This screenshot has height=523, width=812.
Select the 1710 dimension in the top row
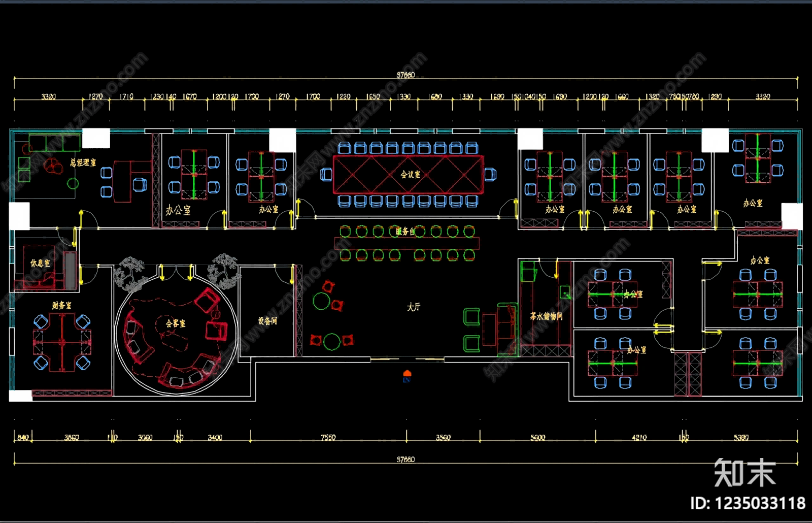point(126,96)
